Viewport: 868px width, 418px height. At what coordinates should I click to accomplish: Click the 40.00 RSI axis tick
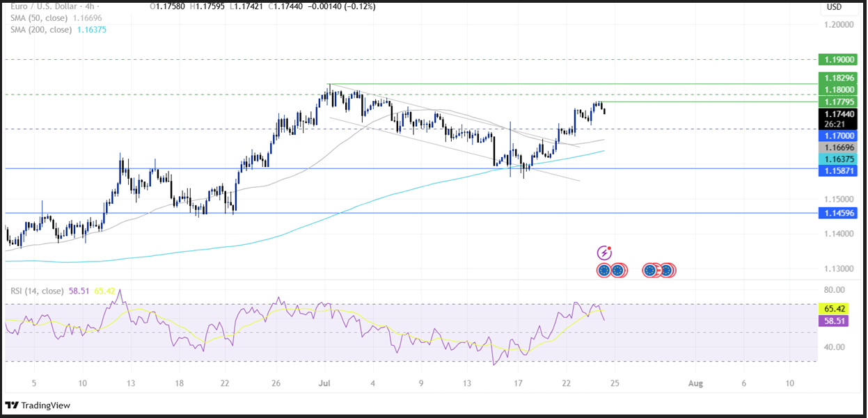[x=835, y=347]
